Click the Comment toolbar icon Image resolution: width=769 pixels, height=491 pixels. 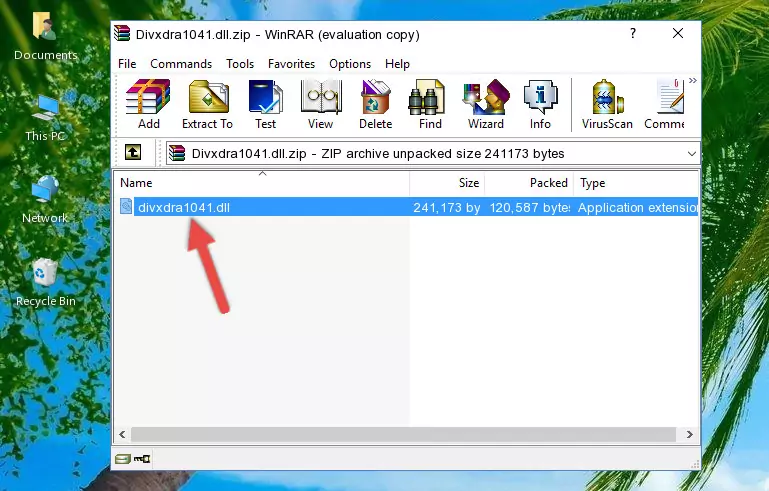pyautogui.click(x=665, y=104)
